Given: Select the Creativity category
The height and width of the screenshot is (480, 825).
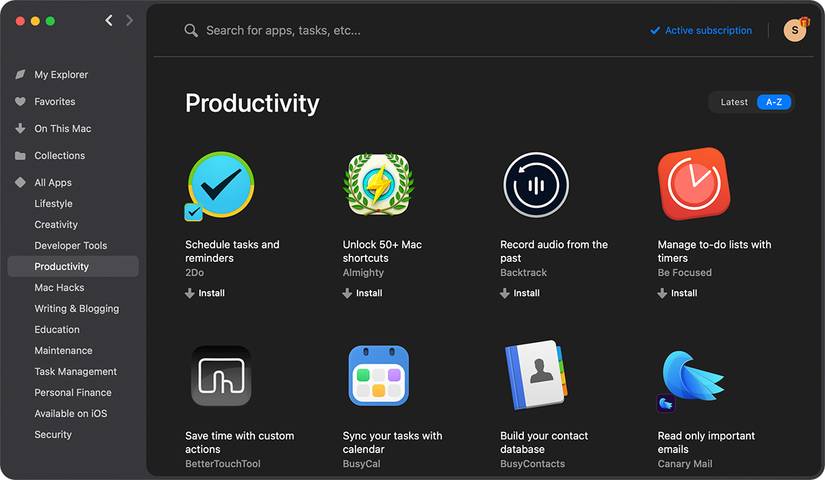Looking at the screenshot, I should tap(56, 225).
